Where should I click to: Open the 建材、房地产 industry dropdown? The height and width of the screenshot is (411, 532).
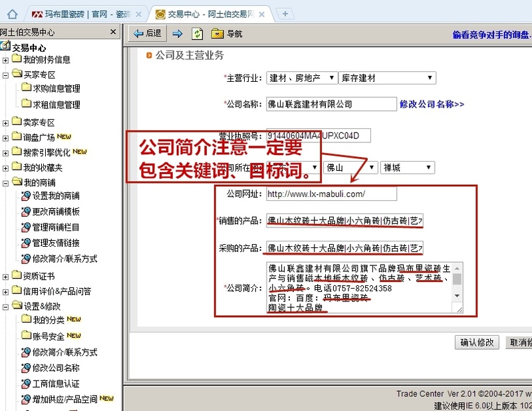(x=302, y=78)
